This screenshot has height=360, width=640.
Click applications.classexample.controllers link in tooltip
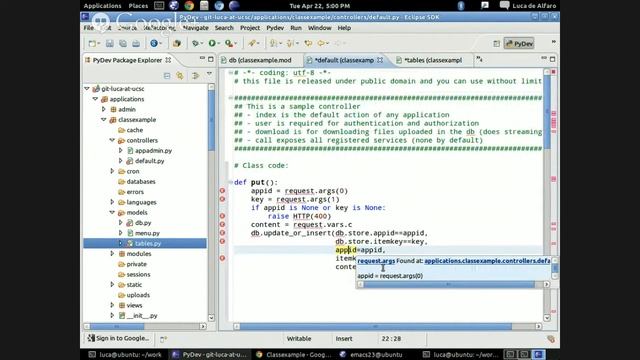pos(487,261)
